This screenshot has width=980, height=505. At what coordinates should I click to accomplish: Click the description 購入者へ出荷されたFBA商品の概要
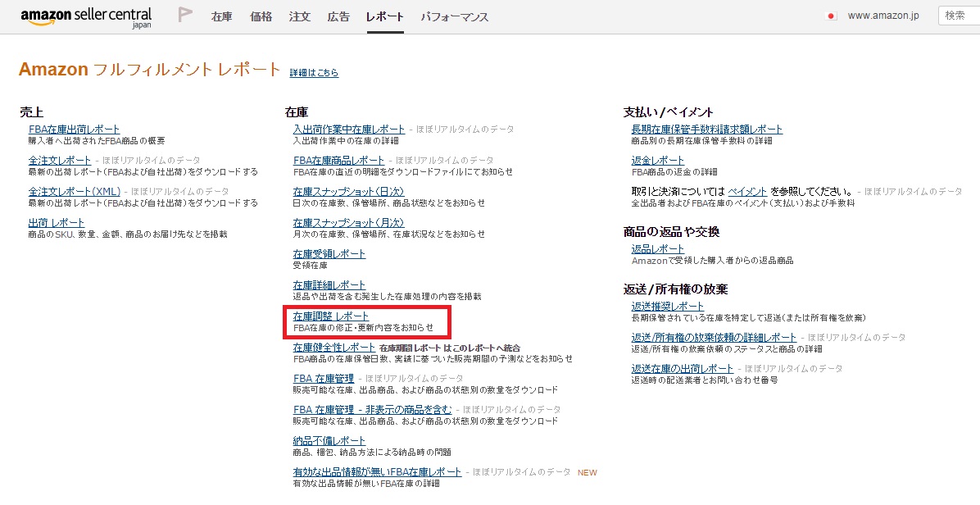(x=97, y=141)
